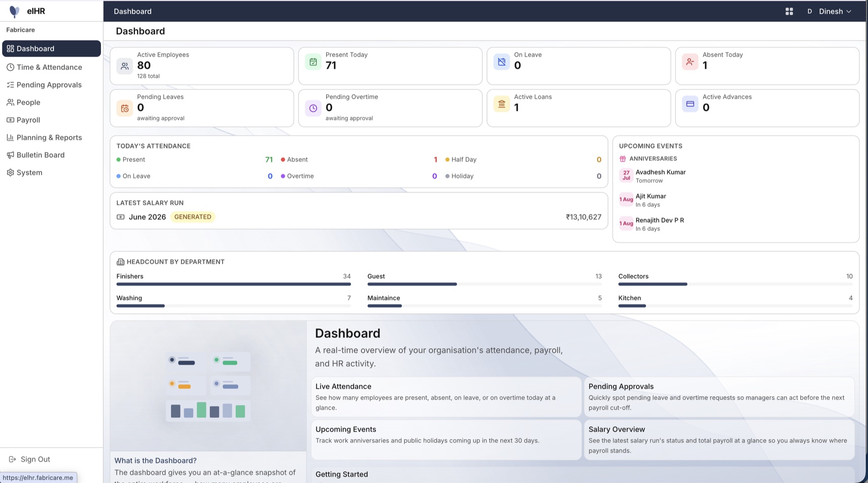Click the 27 Jul date badge

tap(626, 175)
